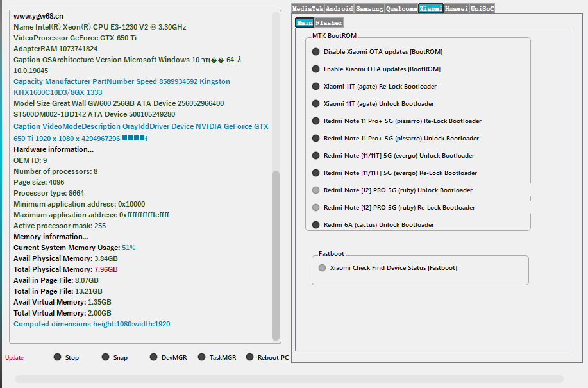Click the log panel vertical scrollbar thumb
Screen dimensions: 588x388
click(x=276, y=255)
